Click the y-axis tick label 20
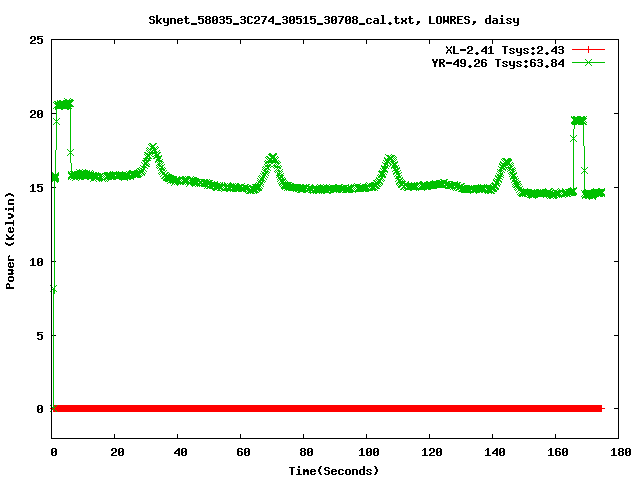The width and height of the screenshot is (640, 480). [x=36, y=114]
